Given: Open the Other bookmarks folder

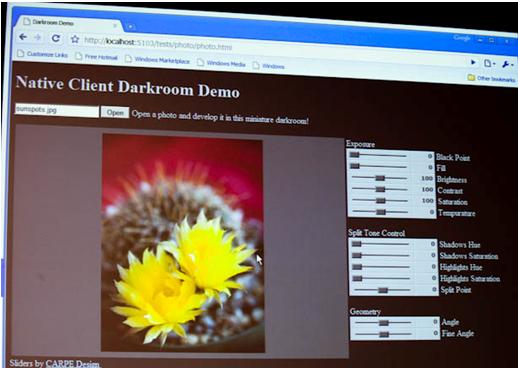Looking at the screenshot, I should click(491, 78).
